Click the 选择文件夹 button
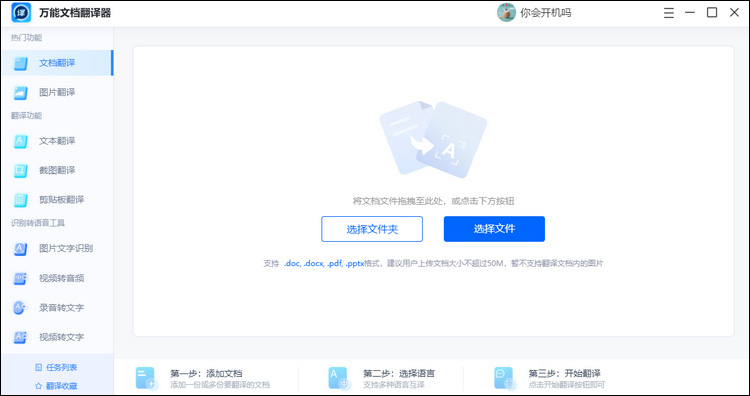Viewport: 750px width, 396px height. click(372, 229)
